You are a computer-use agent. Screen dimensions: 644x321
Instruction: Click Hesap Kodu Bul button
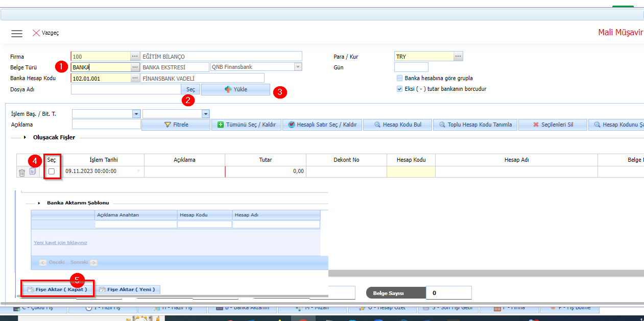click(x=397, y=125)
